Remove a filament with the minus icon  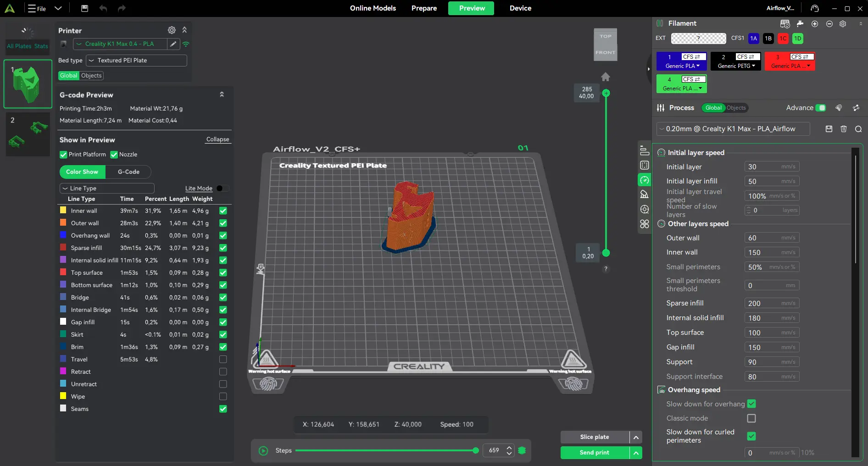coord(829,24)
